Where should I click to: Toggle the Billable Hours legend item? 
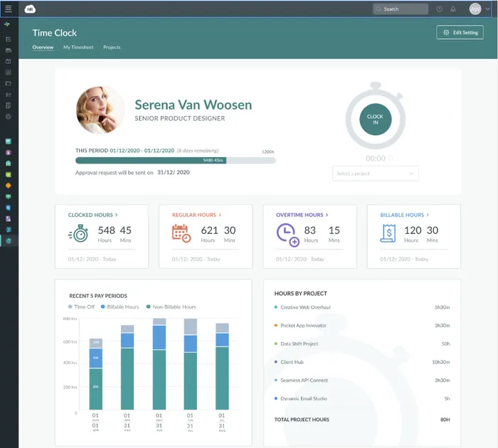(120, 307)
